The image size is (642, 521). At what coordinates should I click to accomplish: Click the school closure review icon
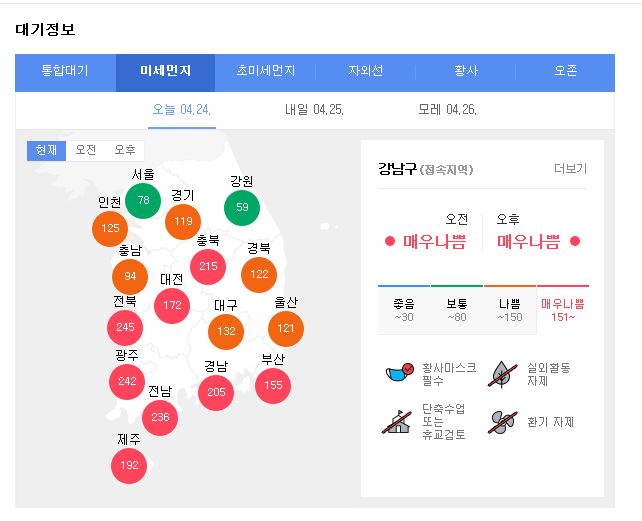tap(398, 422)
